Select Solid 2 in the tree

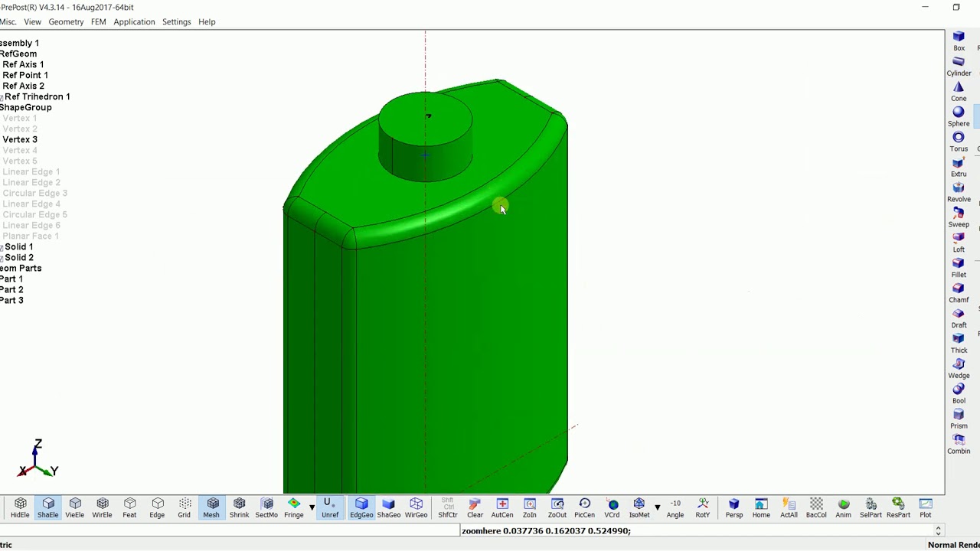click(x=19, y=257)
